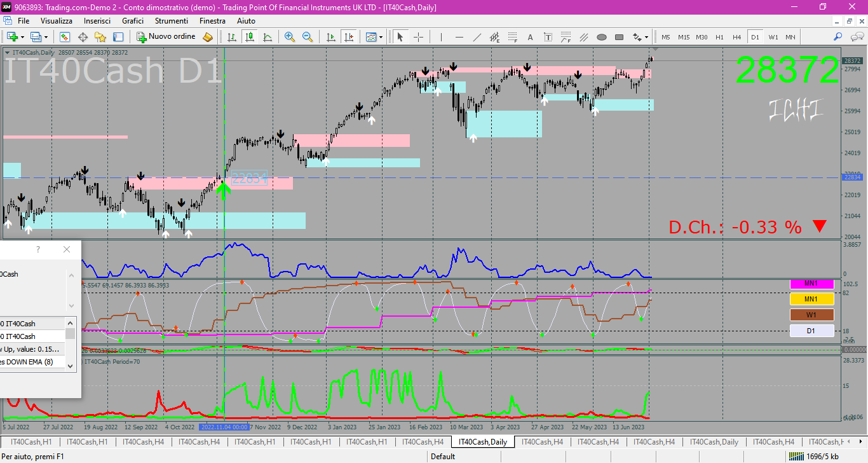The height and width of the screenshot is (463, 868).
Task: Draw a horizontal line
Action: click(x=459, y=37)
